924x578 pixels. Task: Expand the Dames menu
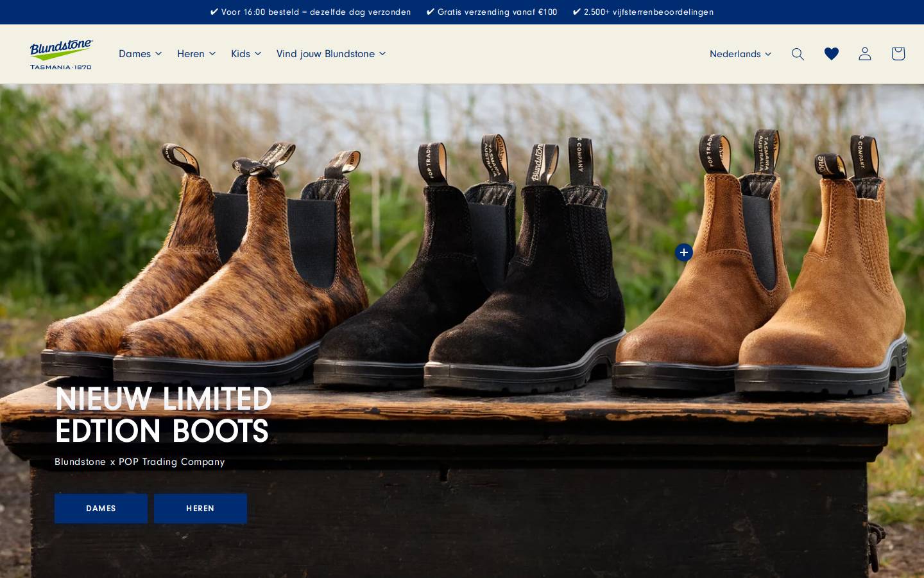[140, 54]
